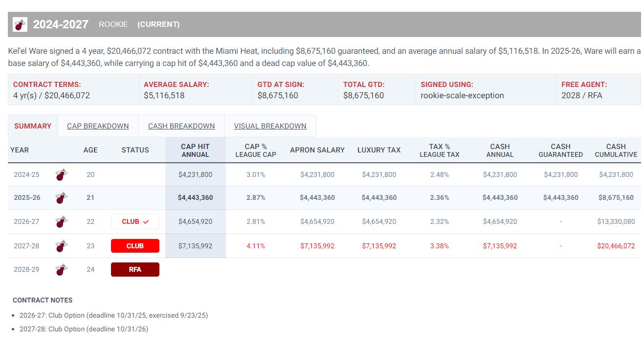Click the 2027-28 cap hit value $7,135,992
The height and width of the screenshot is (347, 644).
tap(195, 246)
